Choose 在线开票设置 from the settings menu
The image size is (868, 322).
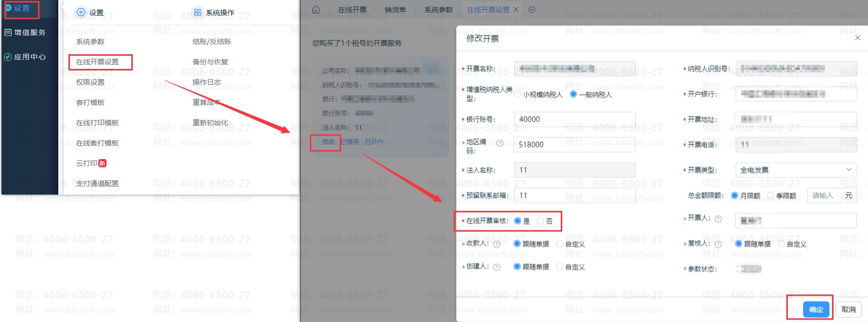click(x=97, y=62)
